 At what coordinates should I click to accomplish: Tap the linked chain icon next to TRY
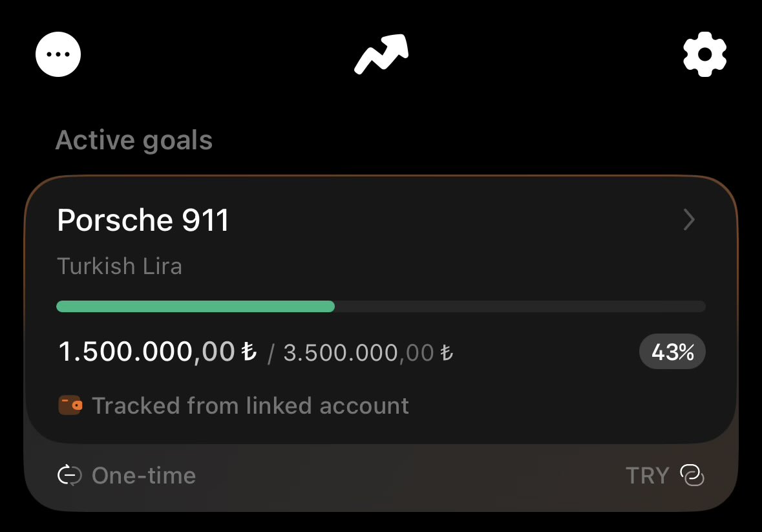coord(692,475)
